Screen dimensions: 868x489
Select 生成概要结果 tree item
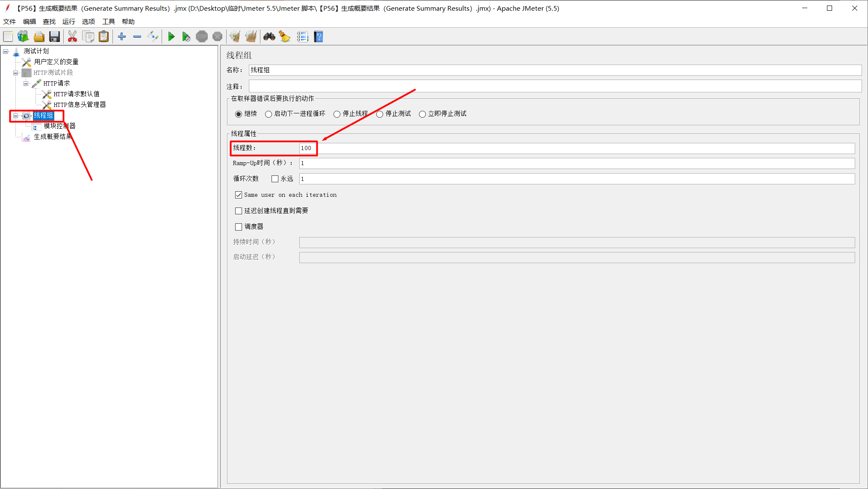tap(53, 137)
